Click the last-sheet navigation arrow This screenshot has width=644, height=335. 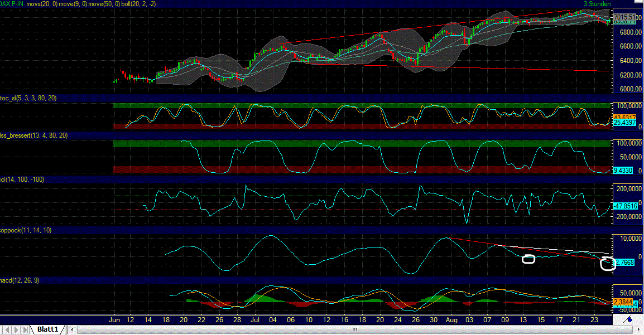[x=25, y=329]
